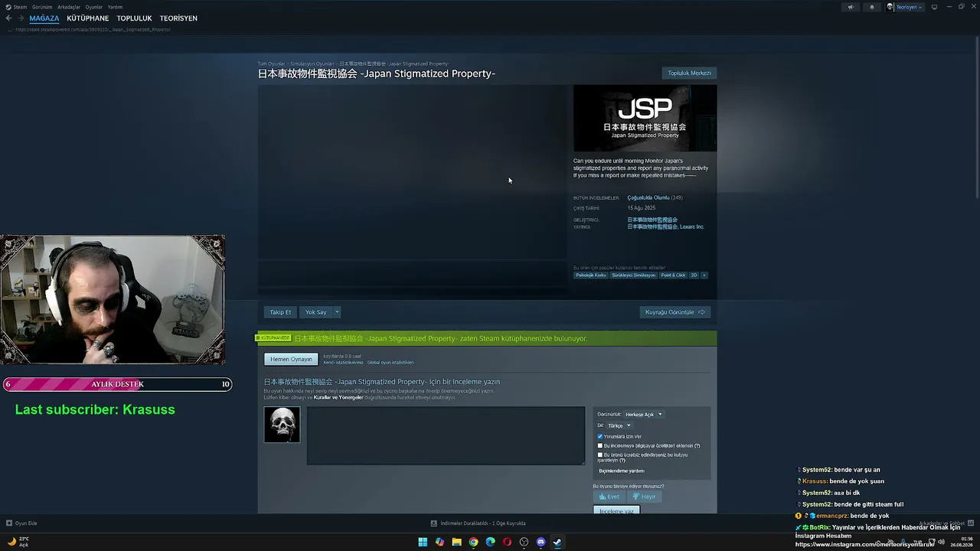Click the skull avatar beside review box
The height and width of the screenshot is (551, 980).
(x=282, y=425)
